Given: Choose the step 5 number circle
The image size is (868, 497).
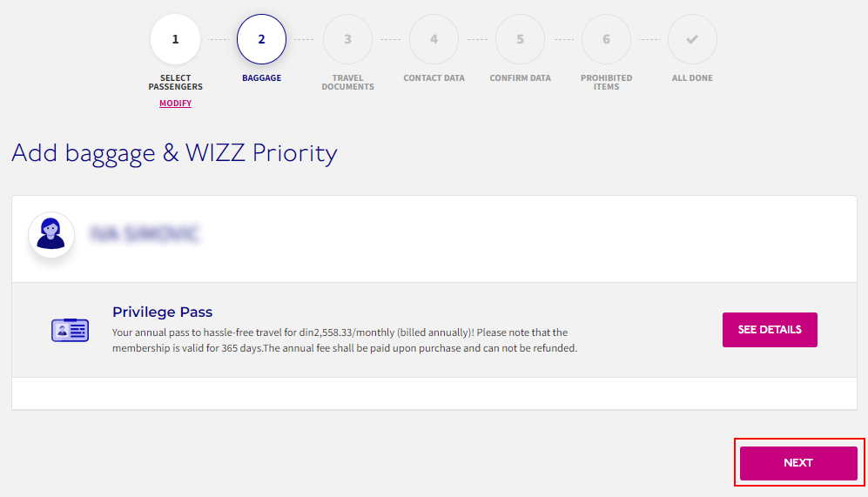Looking at the screenshot, I should [520, 39].
